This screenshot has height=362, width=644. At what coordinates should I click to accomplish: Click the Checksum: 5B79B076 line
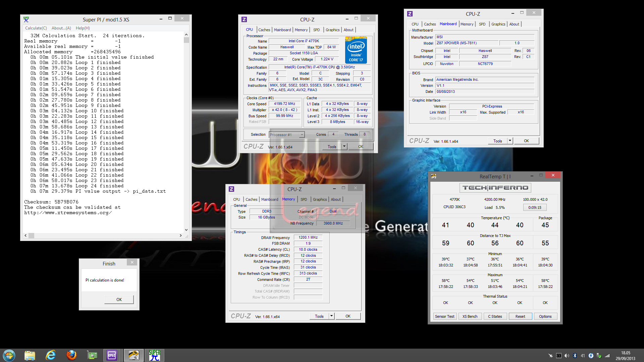point(51,202)
